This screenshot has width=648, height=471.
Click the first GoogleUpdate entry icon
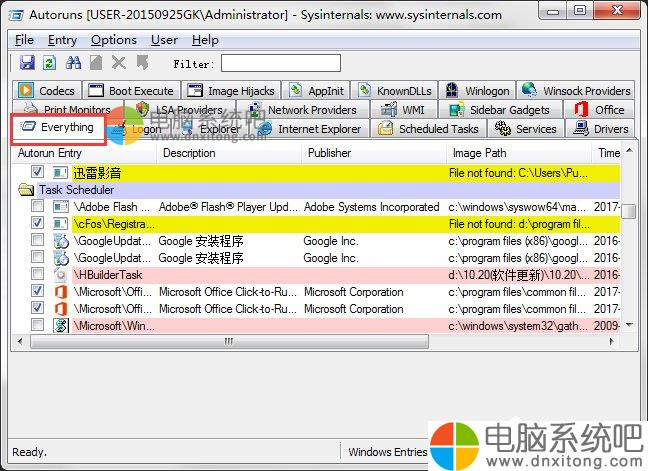61,241
